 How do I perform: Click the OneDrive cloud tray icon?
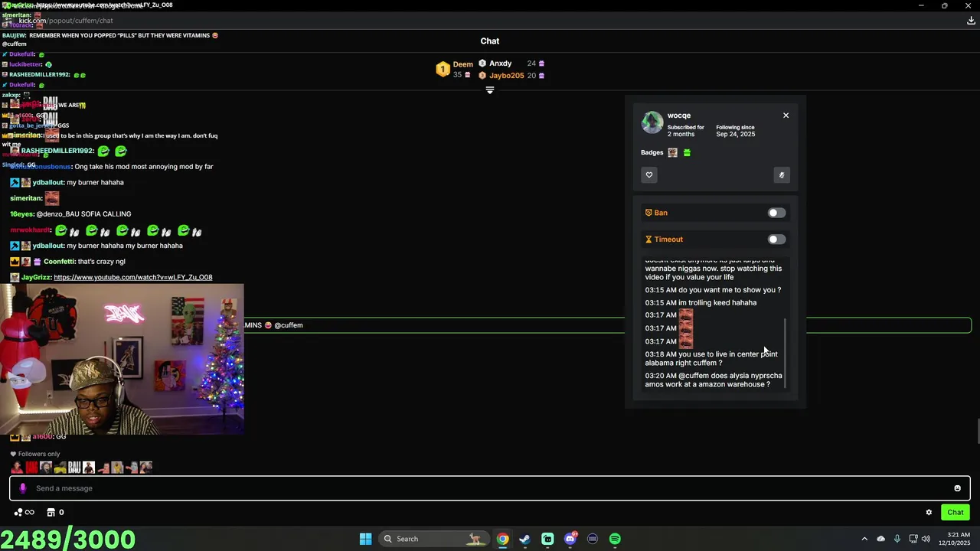880,539
